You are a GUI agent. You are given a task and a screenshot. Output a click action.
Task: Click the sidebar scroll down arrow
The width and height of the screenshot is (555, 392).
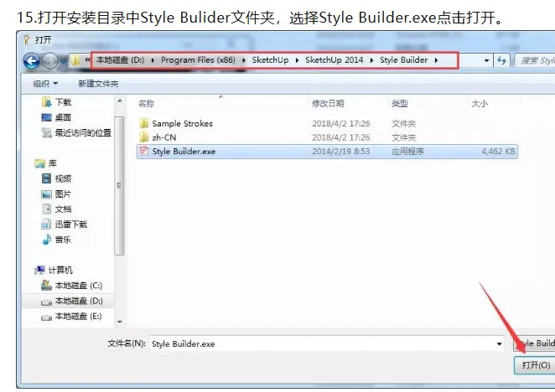click(120, 322)
